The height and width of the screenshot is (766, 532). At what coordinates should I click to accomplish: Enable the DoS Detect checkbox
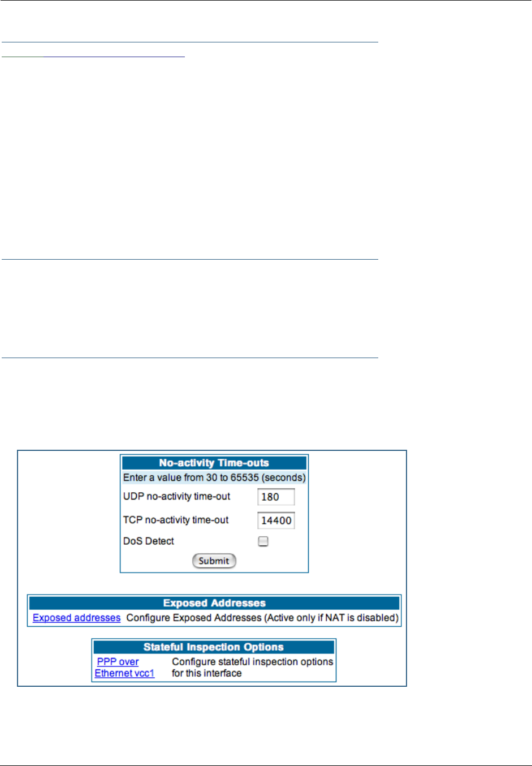[x=263, y=541]
